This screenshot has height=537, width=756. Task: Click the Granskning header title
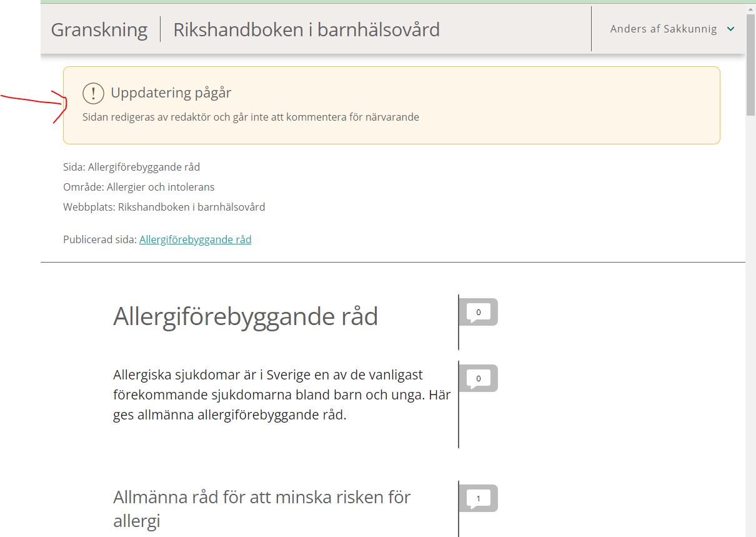click(99, 29)
